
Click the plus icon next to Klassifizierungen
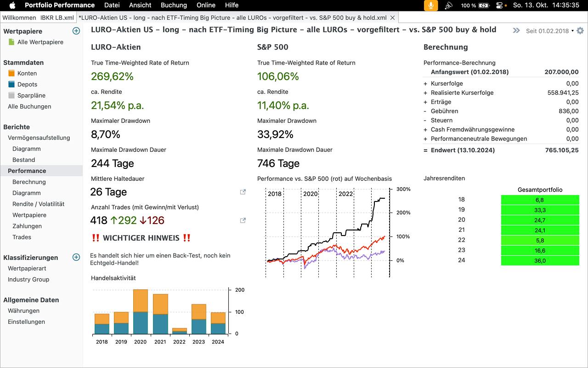click(76, 258)
